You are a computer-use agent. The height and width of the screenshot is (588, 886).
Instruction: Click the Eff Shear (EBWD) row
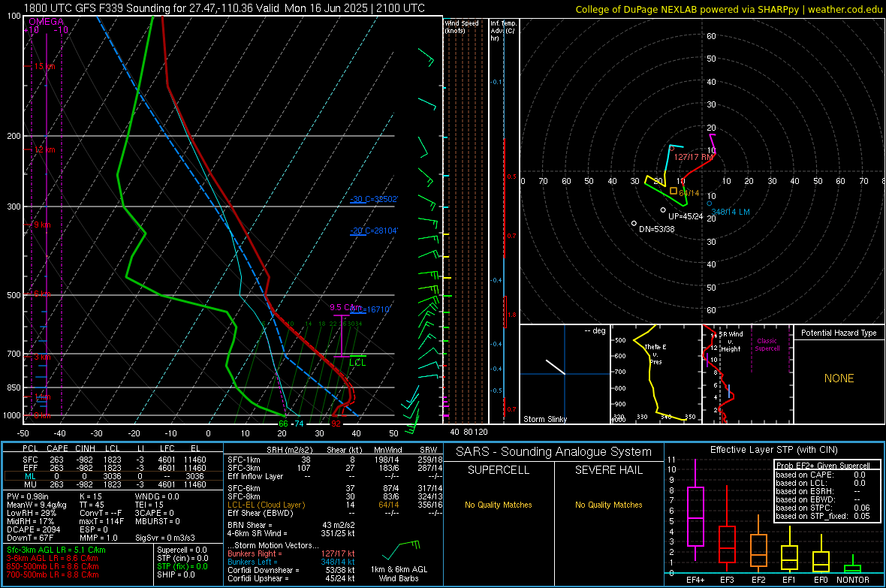pyautogui.click(x=335, y=513)
